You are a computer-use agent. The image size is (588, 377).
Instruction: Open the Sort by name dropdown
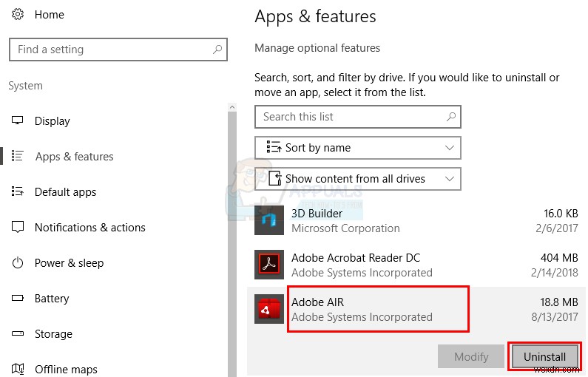(358, 148)
